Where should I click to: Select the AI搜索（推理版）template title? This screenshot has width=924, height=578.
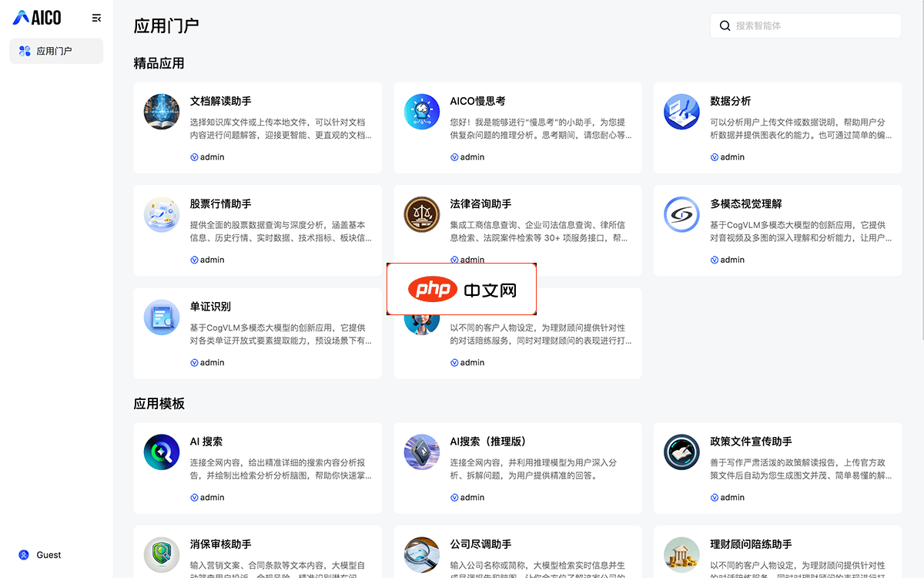click(487, 442)
